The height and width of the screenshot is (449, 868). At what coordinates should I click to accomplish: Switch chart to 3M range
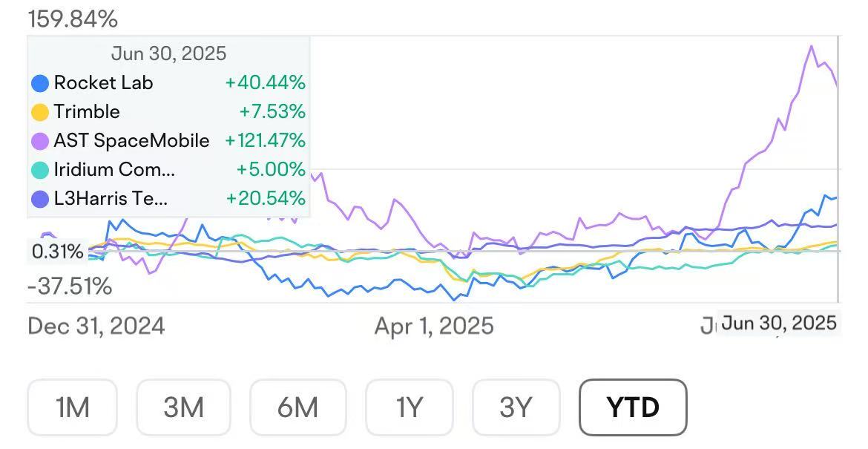183,407
